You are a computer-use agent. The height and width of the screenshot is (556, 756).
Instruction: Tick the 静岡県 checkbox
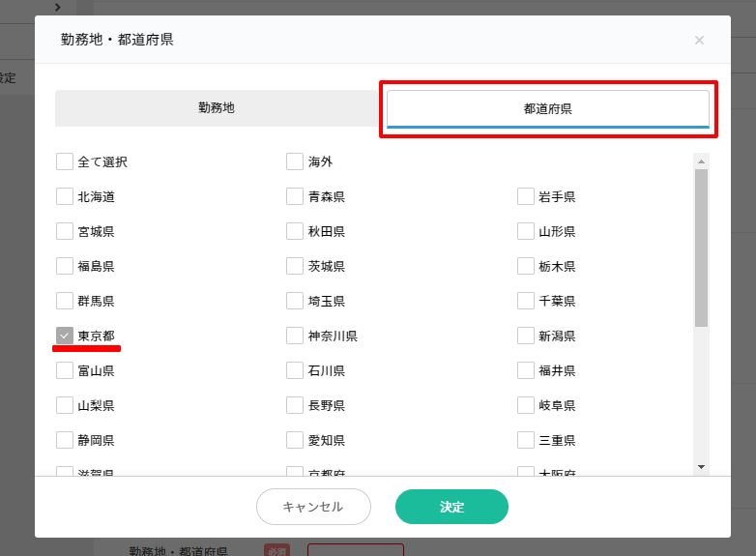pos(65,440)
